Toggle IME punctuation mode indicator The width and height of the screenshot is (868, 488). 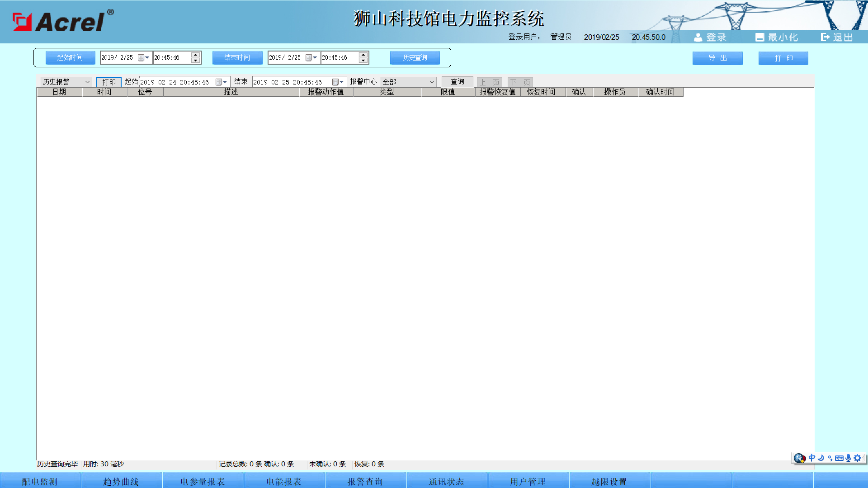pos(830,458)
